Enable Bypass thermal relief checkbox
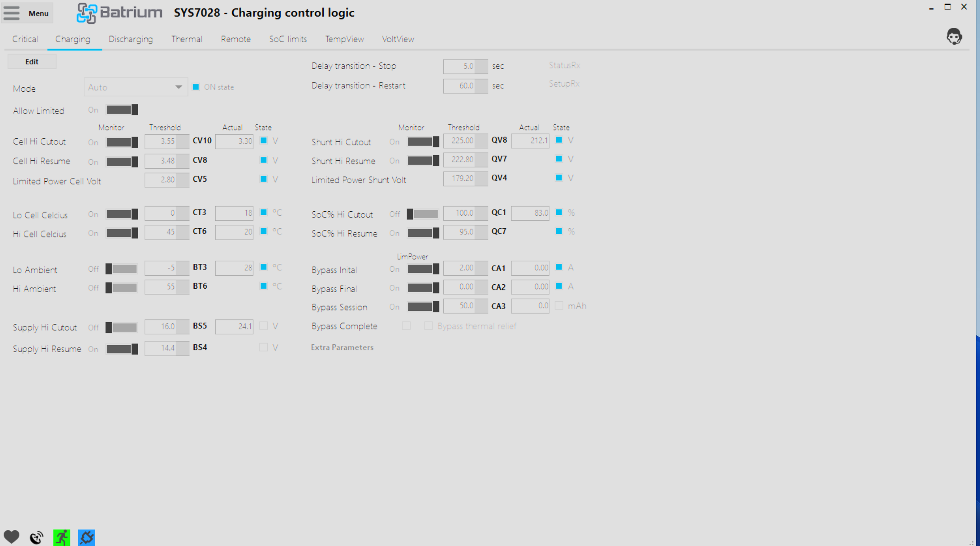 pos(429,326)
